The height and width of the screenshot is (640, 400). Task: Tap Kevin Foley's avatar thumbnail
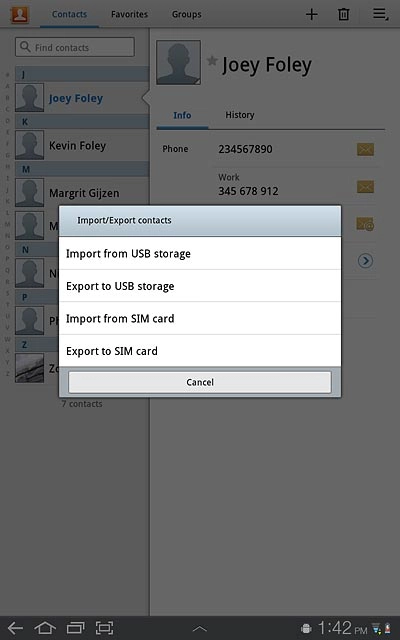click(x=29, y=145)
